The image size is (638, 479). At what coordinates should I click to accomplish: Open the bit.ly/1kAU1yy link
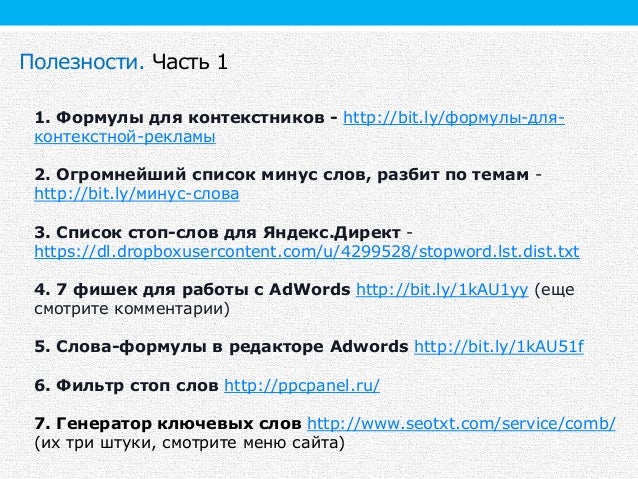[442, 290]
